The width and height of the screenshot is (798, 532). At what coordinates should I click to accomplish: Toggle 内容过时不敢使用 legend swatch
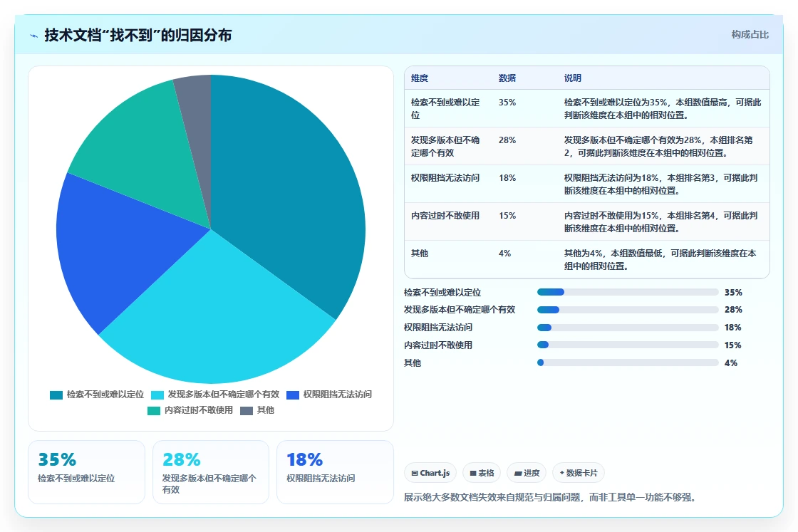tap(154, 411)
